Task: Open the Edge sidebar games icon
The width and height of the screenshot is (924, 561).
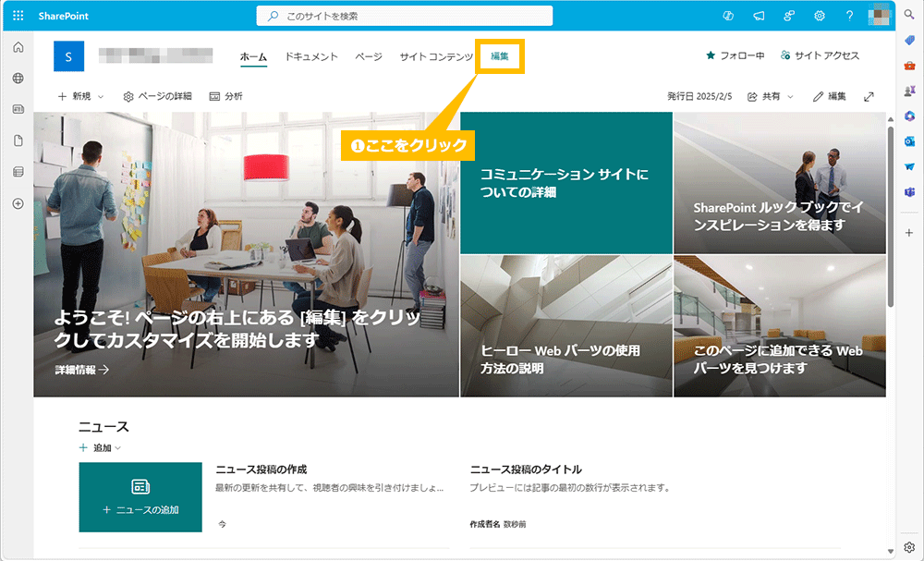Action: tap(909, 91)
